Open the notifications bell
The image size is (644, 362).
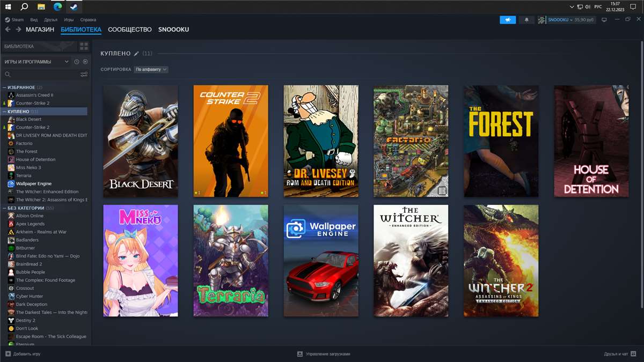pyautogui.click(x=526, y=20)
